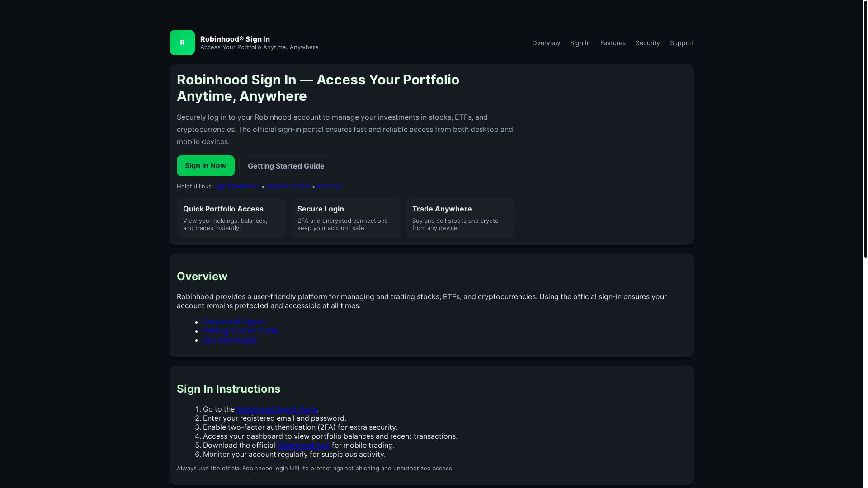Open Robinhood Sign In link under Overview
The image size is (868, 488).
(x=234, y=322)
